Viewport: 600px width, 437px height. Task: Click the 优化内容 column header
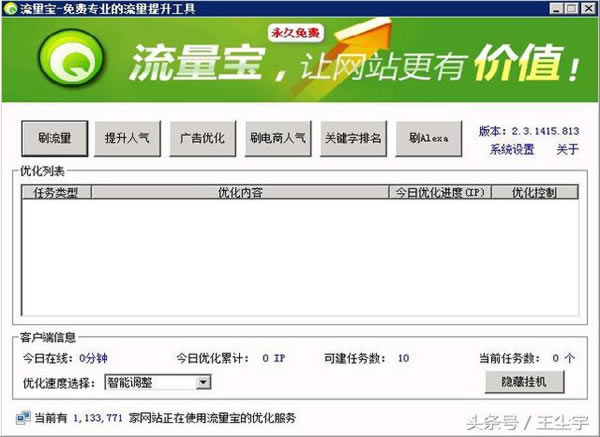pyautogui.click(x=240, y=192)
